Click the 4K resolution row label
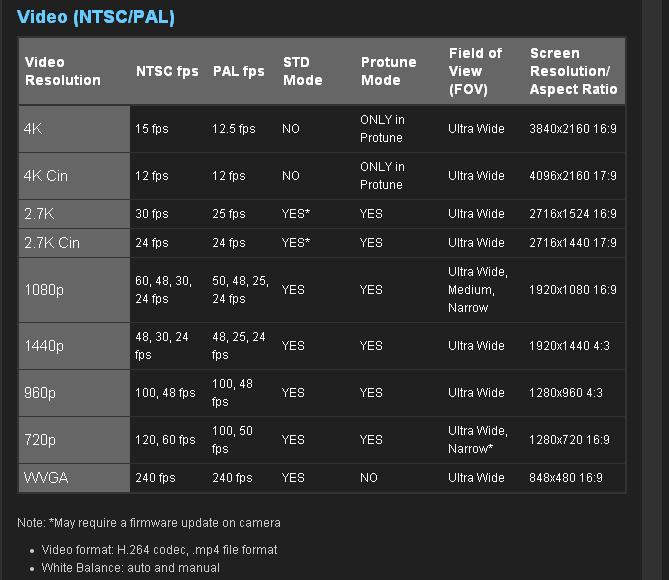Image resolution: width=669 pixels, height=580 pixels. tap(33, 128)
